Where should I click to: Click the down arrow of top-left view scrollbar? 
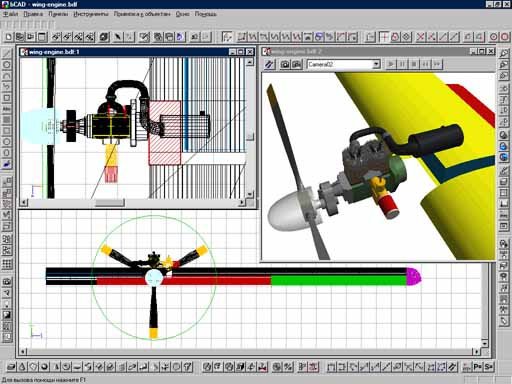pyautogui.click(x=250, y=194)
